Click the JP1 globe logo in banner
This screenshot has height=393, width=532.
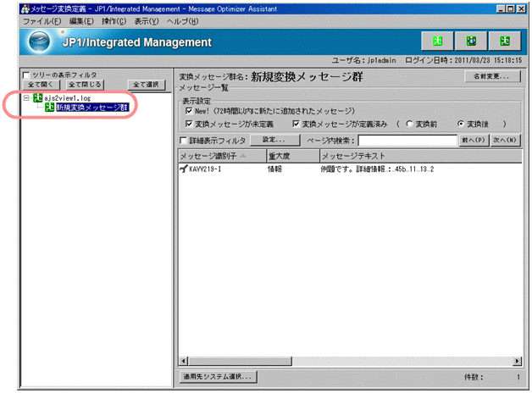(40, 42)
